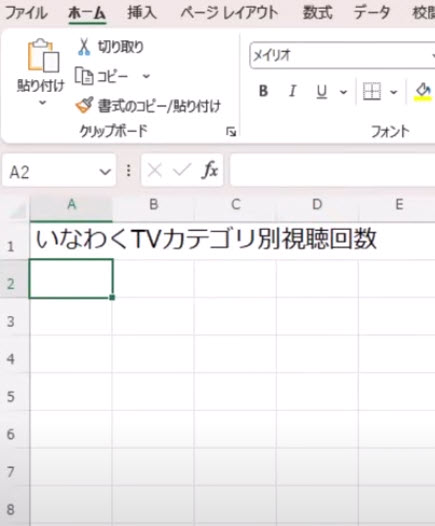This screenshot has height=526, width=435.
Task: Toggle Italic formatting
Action: [292, 91]
